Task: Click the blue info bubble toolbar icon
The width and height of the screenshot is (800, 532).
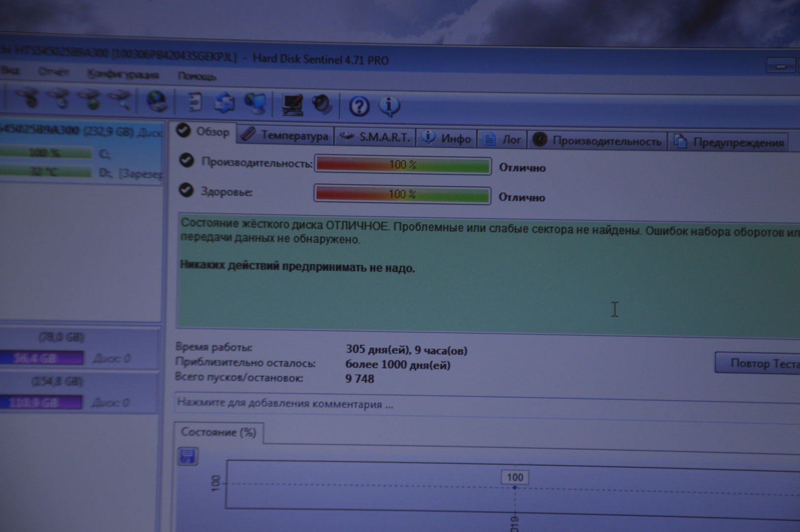Action: coord(389,106)
